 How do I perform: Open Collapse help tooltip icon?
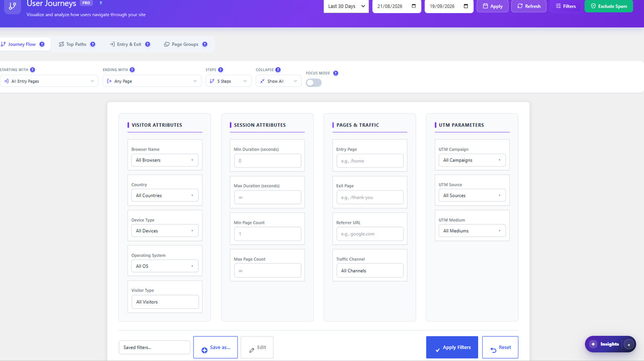coord(278,70)
